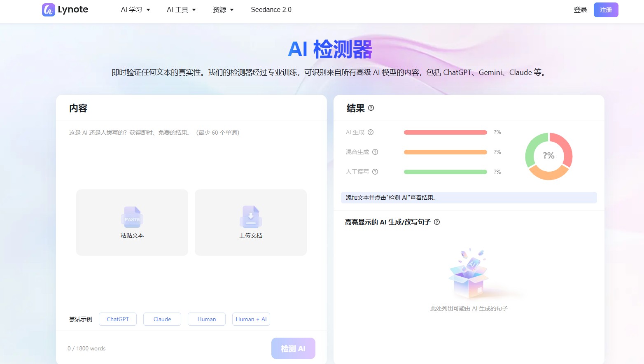
Task: Click the Lynote logo icon
Action: [48, 9]
